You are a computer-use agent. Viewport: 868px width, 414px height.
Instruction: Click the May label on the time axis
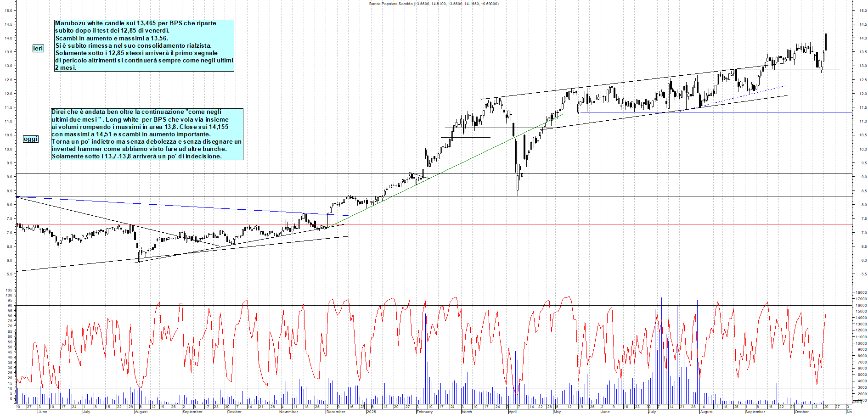pos(557,412)
